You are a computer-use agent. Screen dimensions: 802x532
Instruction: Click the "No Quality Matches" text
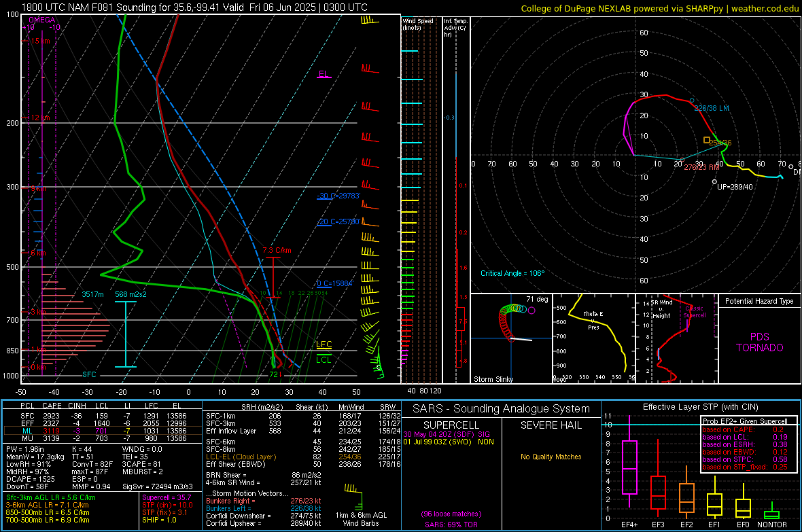[x=551, y=457]
